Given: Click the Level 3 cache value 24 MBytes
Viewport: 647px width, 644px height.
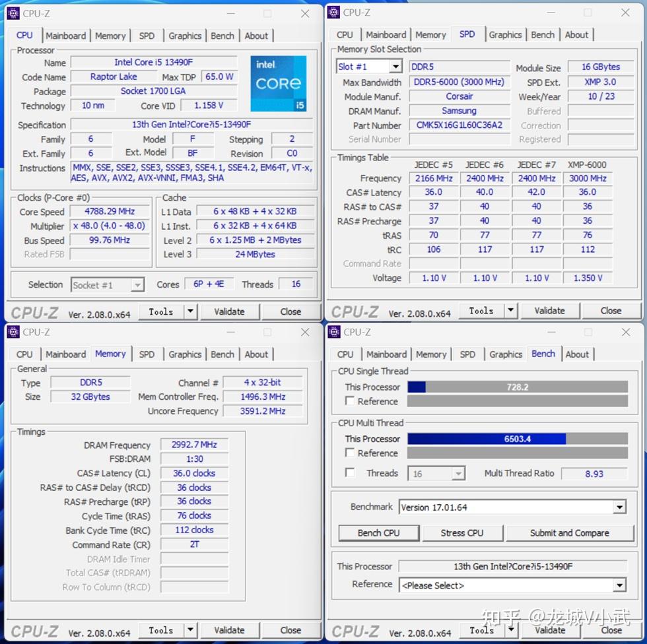Looking at the screenshot, I should click(x=255, y=255).
